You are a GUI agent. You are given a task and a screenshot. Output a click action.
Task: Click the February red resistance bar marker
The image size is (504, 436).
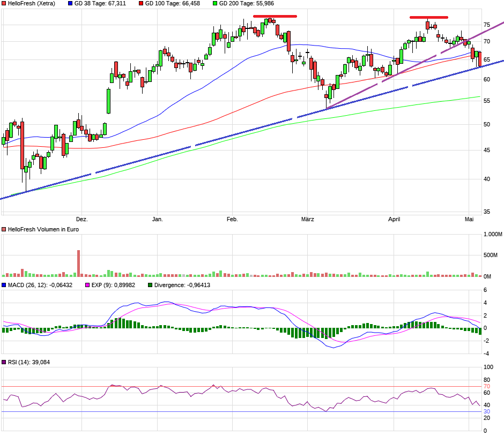point(275,16)
